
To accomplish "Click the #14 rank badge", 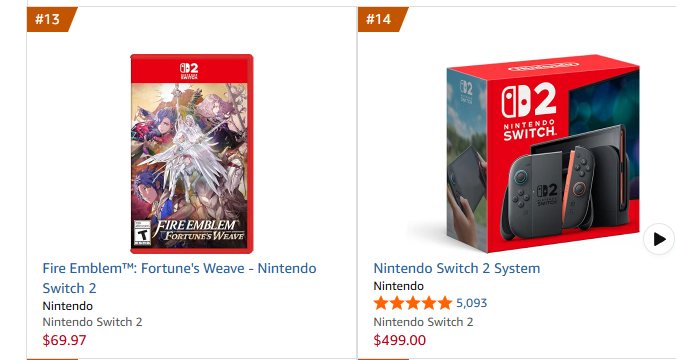I will click(x=381, y=19).
